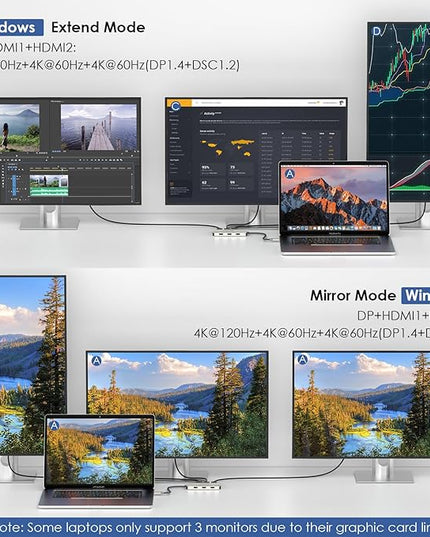
Task: Click the user avatar in the dashboard header
Action: point(341,102)
